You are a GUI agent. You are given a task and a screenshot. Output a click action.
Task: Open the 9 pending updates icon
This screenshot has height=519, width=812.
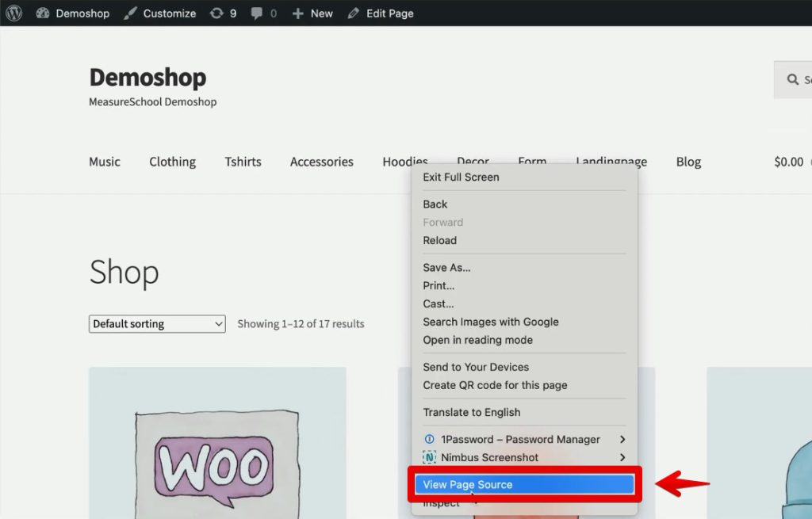[x=216, y=13]
